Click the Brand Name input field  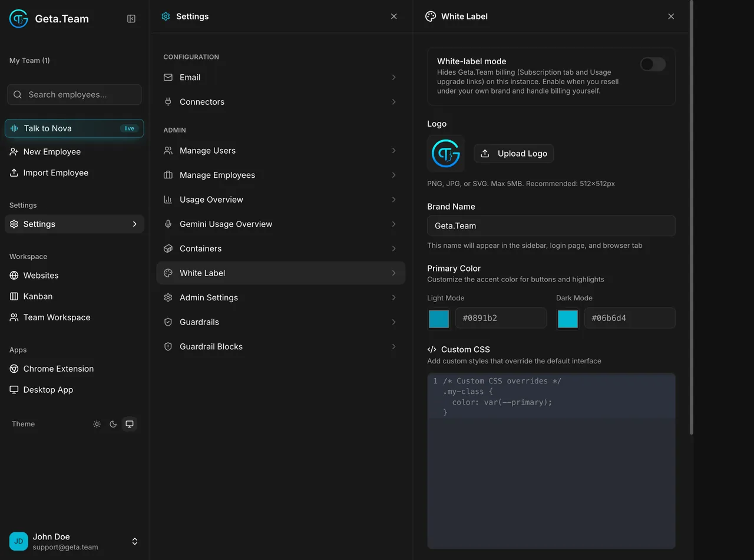click(x=551, y=226)
